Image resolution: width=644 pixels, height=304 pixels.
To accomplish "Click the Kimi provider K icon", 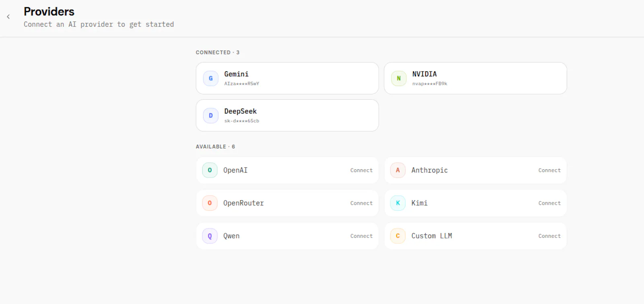I will pyautogui.click(x=398, y=203).
